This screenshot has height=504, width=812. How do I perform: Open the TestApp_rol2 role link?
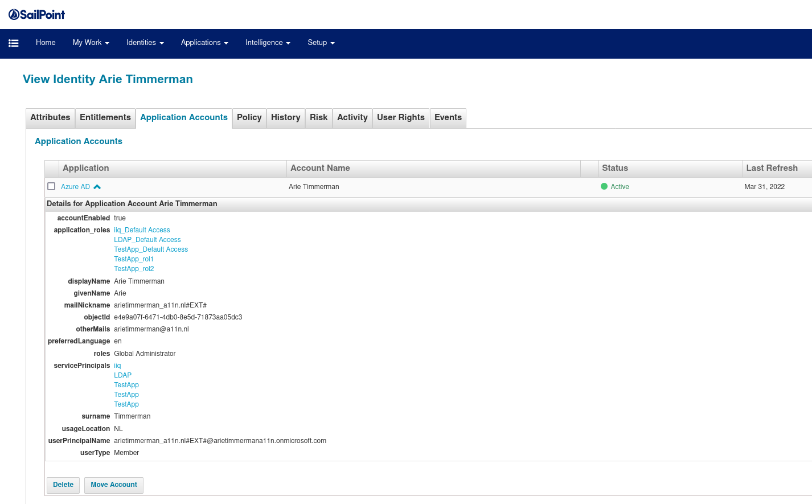pyautogui.click(x=134, y=269)
